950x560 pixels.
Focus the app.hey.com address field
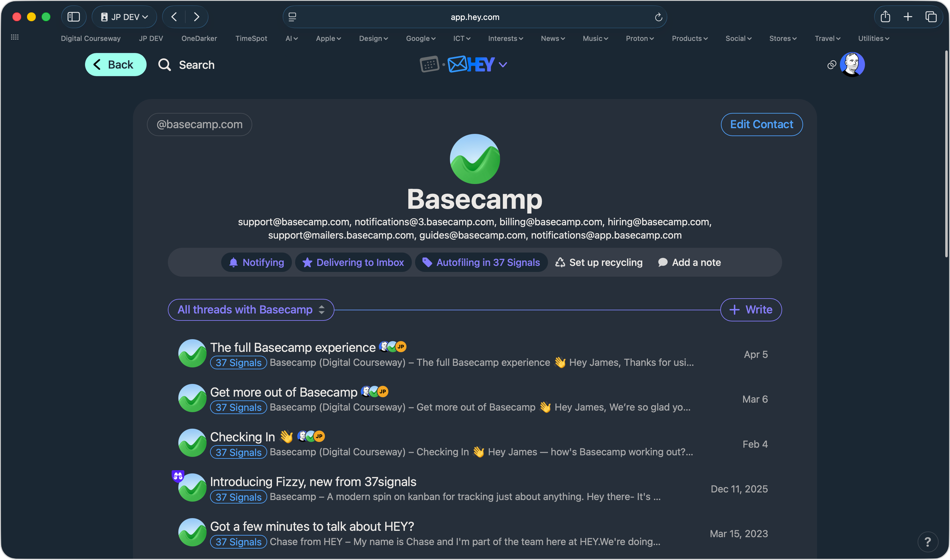(475, 17)
